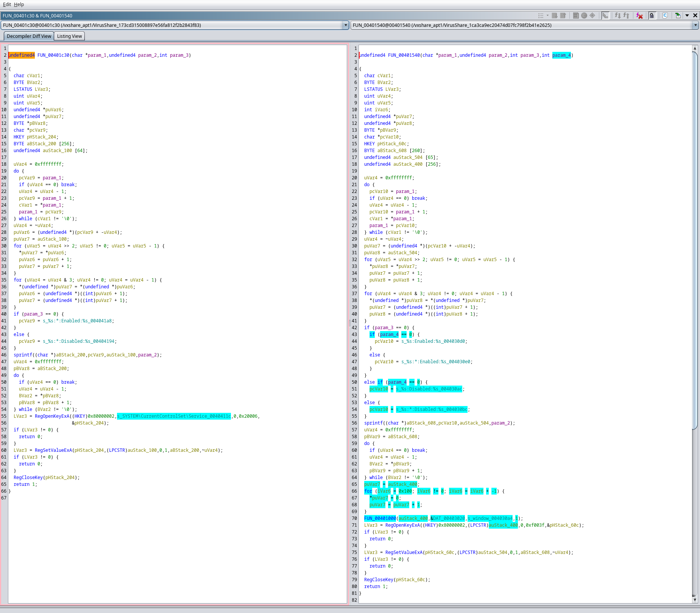Click the blue C decompiler page icon
700x613 pixels.
coord(665,16)
